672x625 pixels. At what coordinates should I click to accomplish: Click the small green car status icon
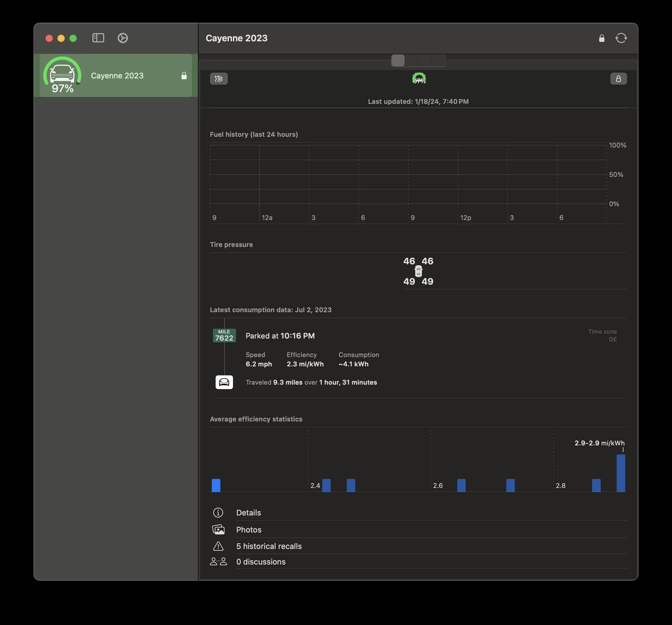coord(419,78)
